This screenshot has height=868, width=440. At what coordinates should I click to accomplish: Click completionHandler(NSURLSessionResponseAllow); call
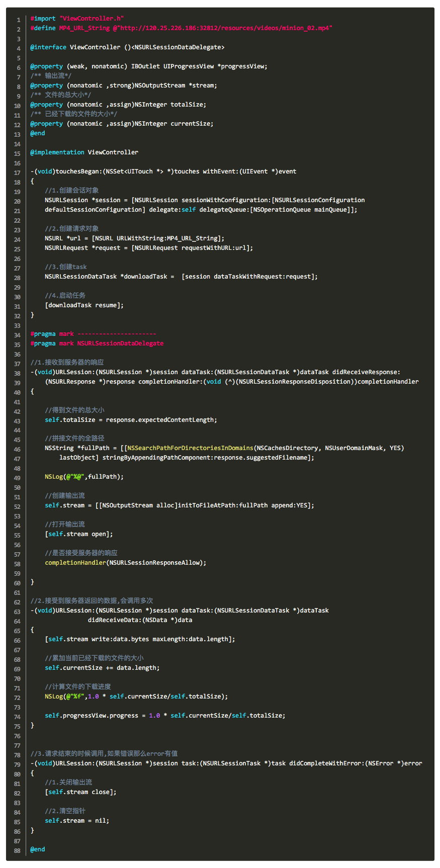click(x=126, y=563)
